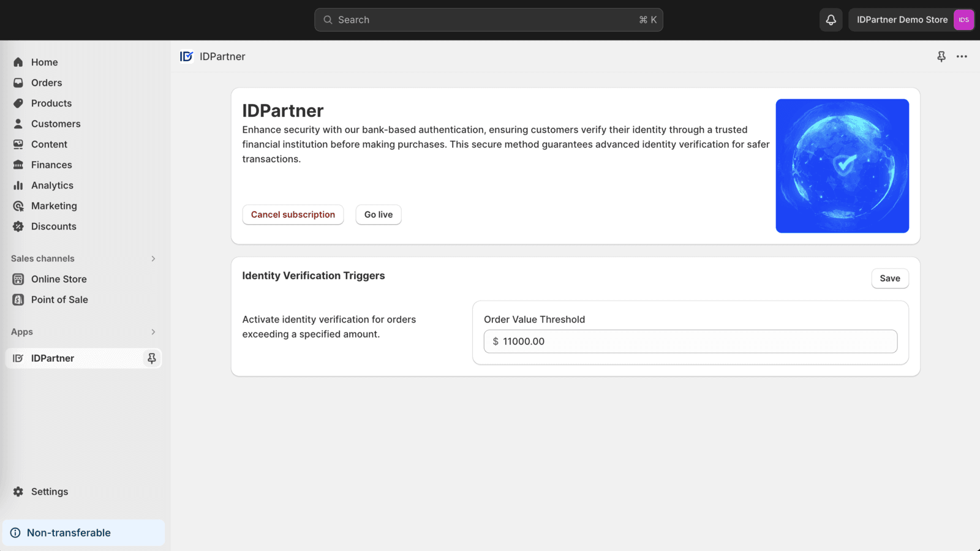The width and height of the screenshot is (980, 551).
Task: Open the IDPartner Demo Store account menu
Action: pyautogui.click(x=911, y=20)
